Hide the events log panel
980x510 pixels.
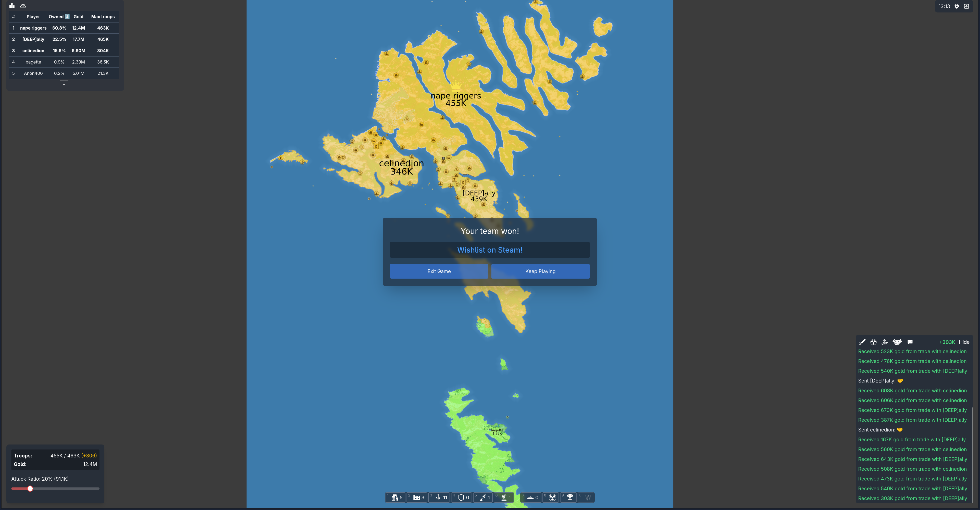point(964,342)
